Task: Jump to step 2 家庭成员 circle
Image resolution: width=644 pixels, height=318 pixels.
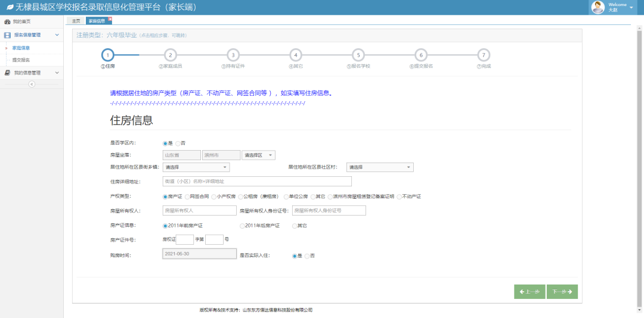Action: coord(170,55)
